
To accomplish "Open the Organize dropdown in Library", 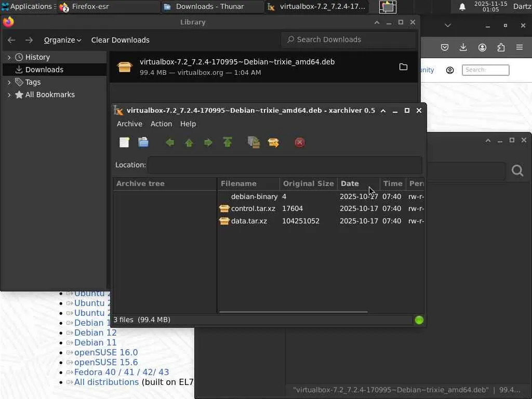I will [x=62, y=40].
